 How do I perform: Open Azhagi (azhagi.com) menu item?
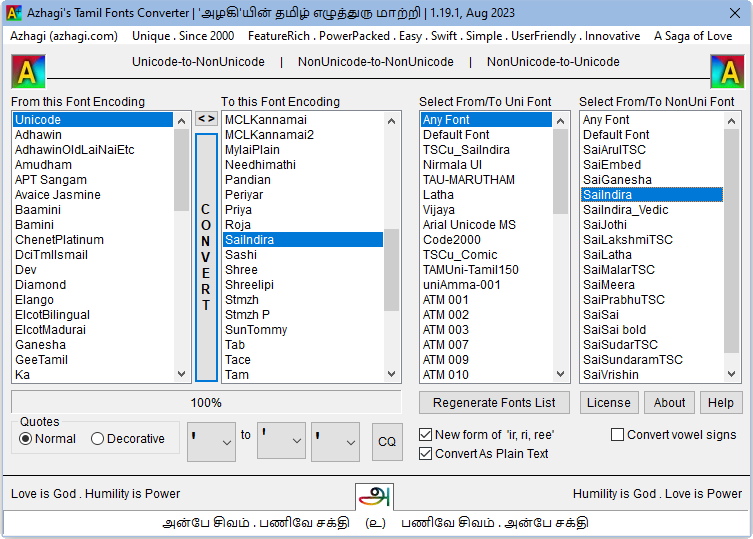[x=64, y=36]
